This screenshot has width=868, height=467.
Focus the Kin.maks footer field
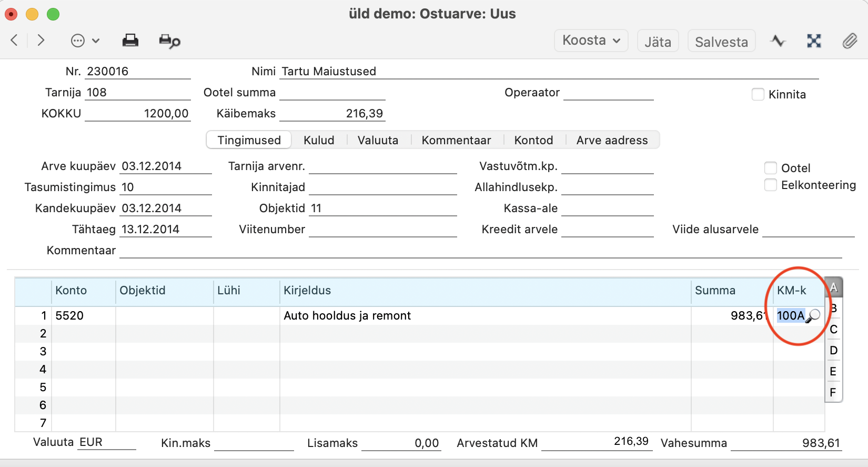click(x=254, y=443)
